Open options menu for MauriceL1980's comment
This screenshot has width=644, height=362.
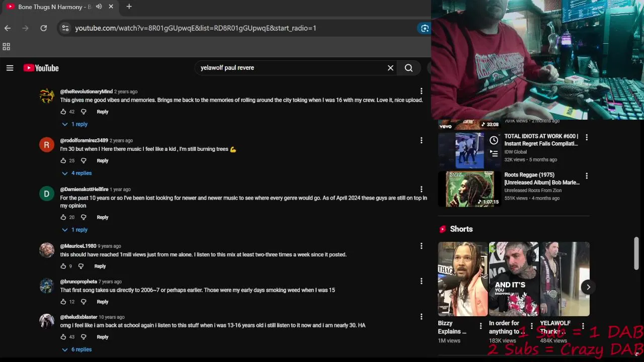pyautogui.click(x=421, y=246)
